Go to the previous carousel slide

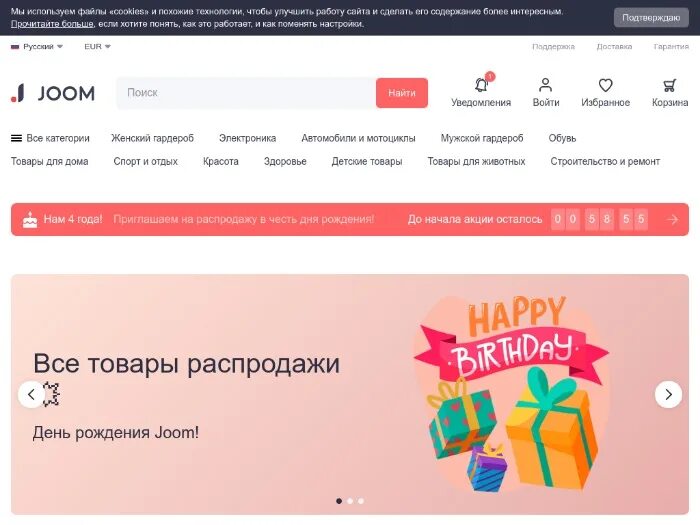(x=31, y=394)
